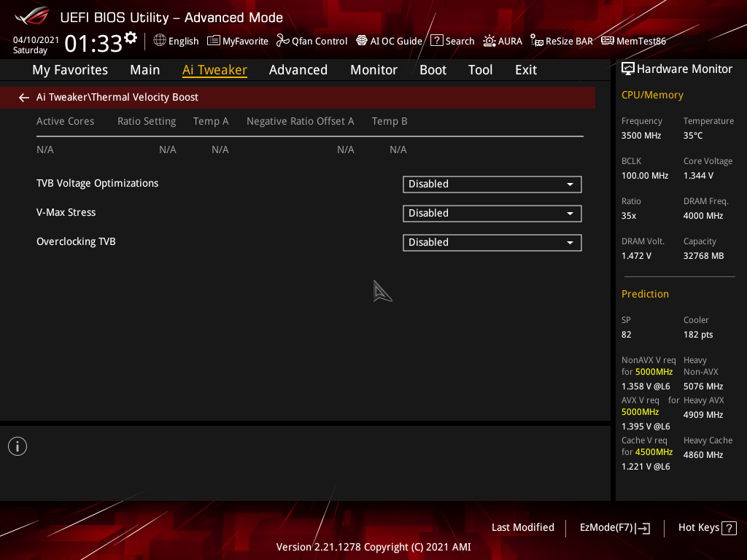Image resolution: width=747 pixels, height=560 pixels.
Task: Open the Boot tab
Action: (433, 70)
